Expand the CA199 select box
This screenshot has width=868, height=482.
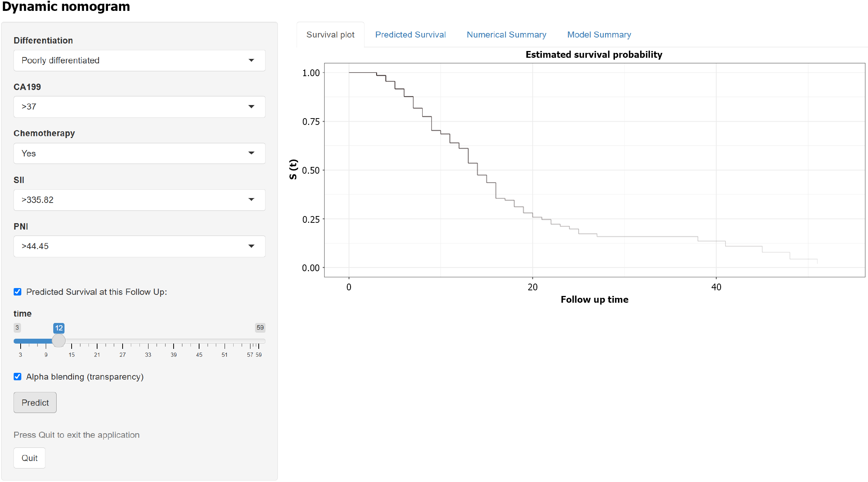tap(139, 107)
